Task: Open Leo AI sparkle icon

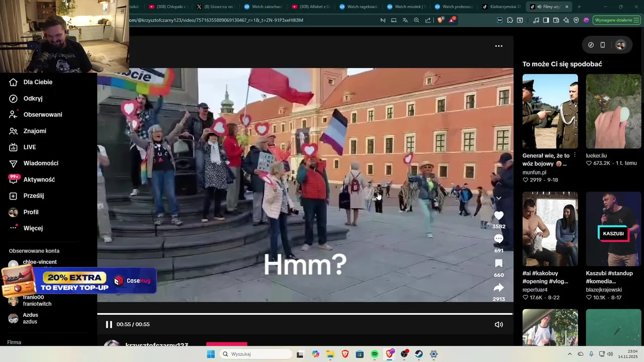Action: 566,20
